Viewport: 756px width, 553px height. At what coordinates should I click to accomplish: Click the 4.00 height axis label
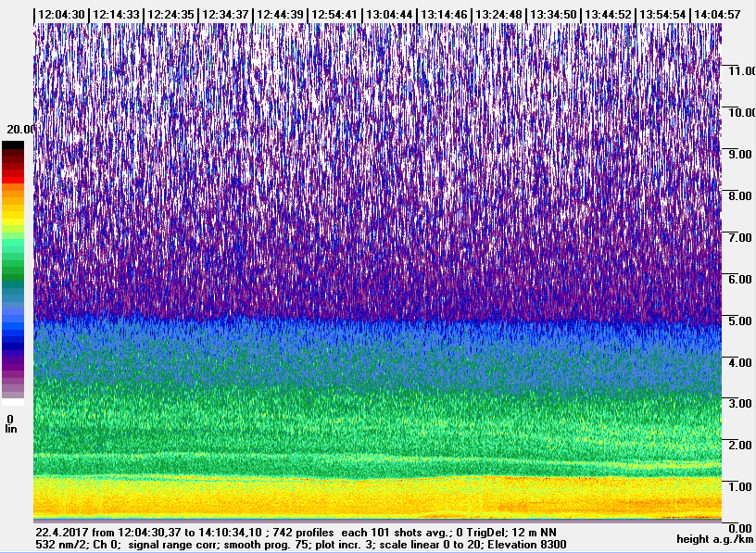(738, 362)
